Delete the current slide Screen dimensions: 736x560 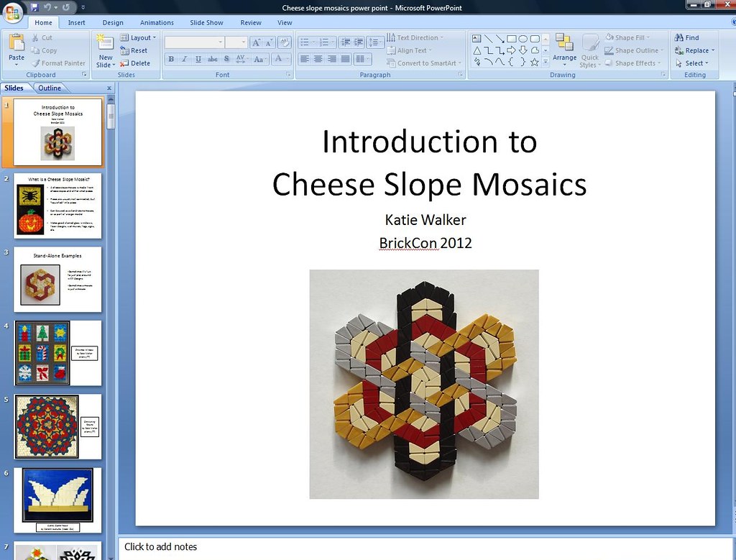tap(137, 63)
